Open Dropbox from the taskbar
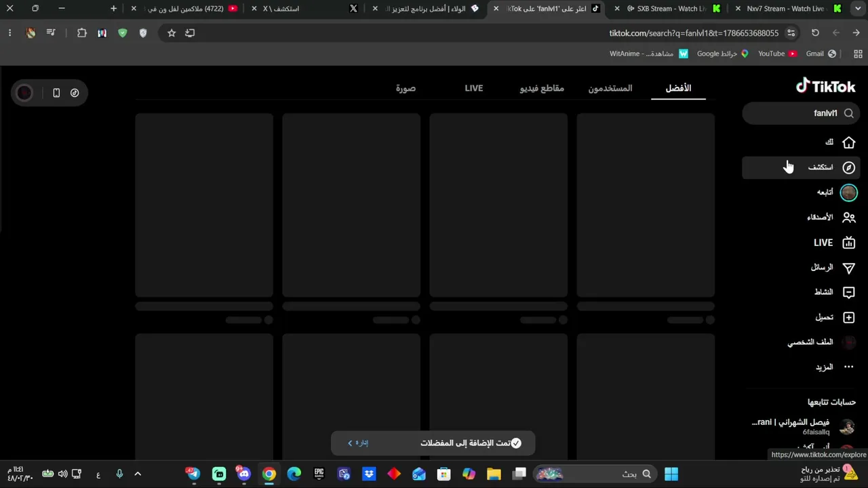The height and width of the screenshot is (488, 868). (x=369, y=474)
